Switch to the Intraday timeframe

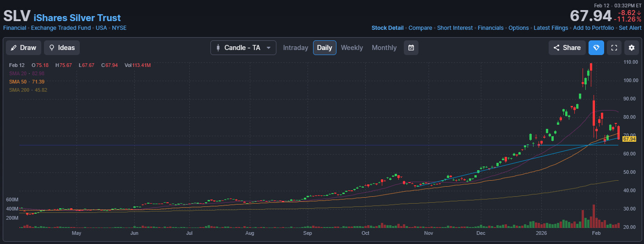(296, 48)
